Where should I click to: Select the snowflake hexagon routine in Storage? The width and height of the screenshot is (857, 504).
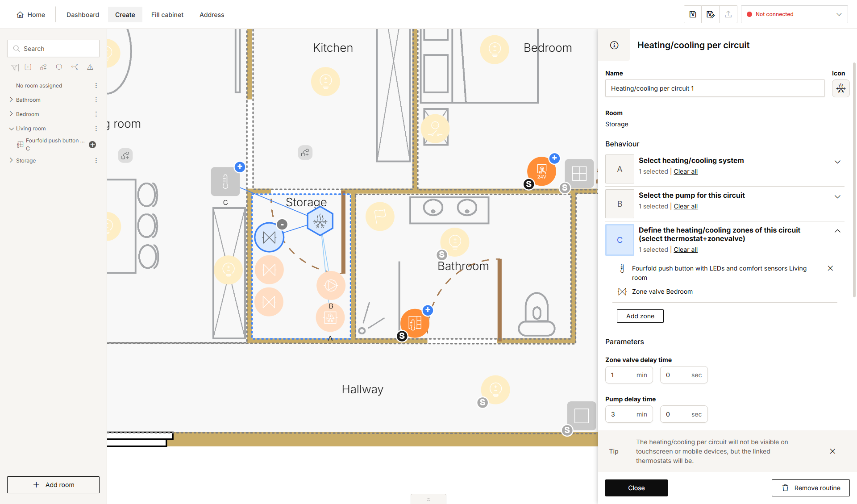point(320,221)
